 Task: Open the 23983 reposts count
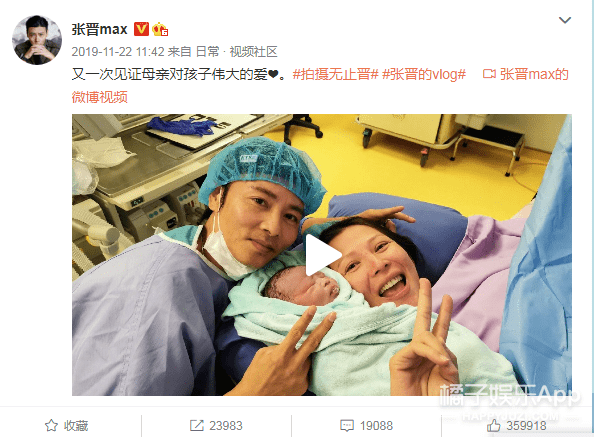pyautogui.click(x=226, y=426)
